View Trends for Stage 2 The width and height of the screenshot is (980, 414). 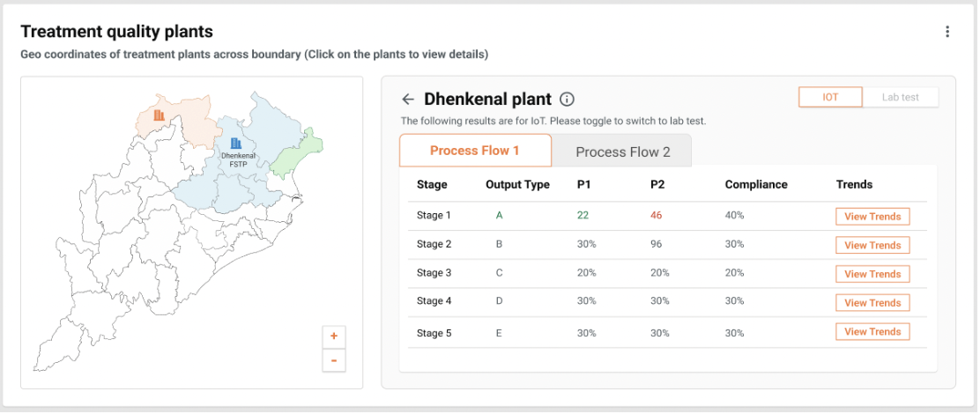pos(872,246)
